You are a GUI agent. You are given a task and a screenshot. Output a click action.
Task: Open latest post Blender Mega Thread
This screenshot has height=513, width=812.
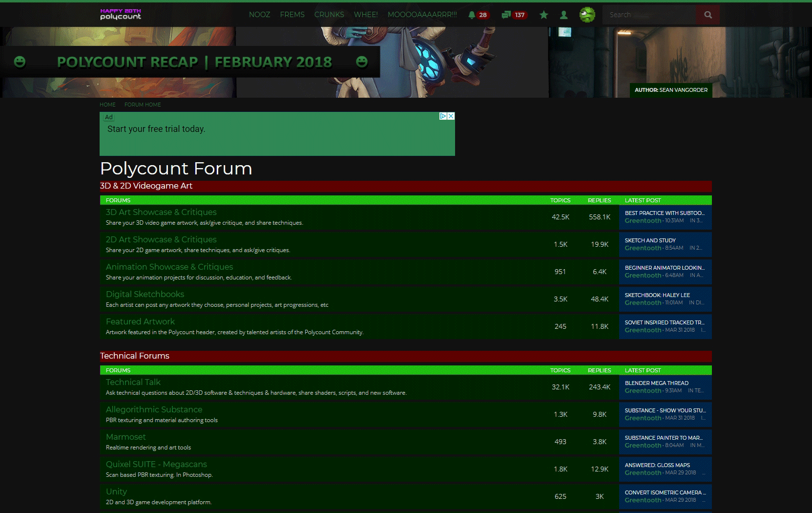657,383
